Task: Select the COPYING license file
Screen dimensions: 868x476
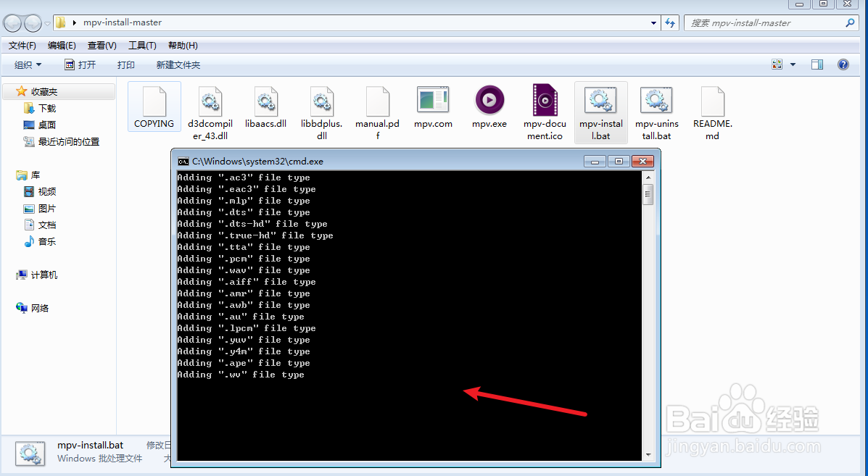Action: [154, 100]
